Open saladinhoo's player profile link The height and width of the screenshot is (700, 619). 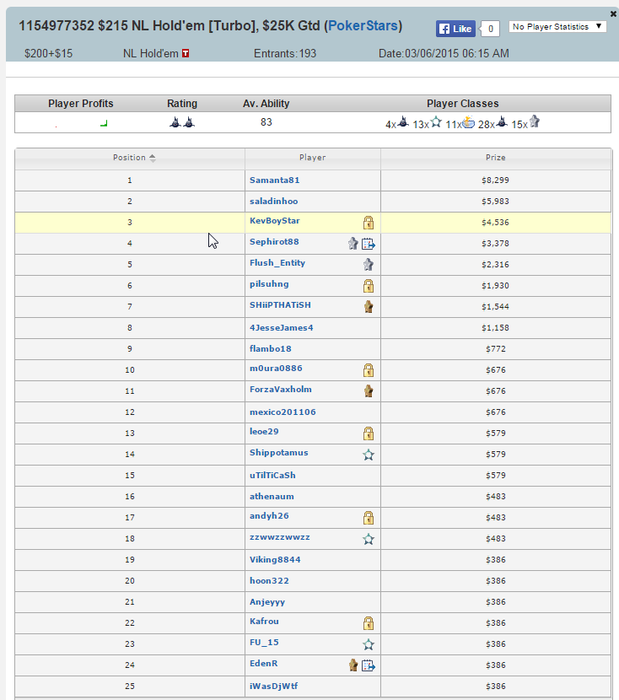(273, 201)
